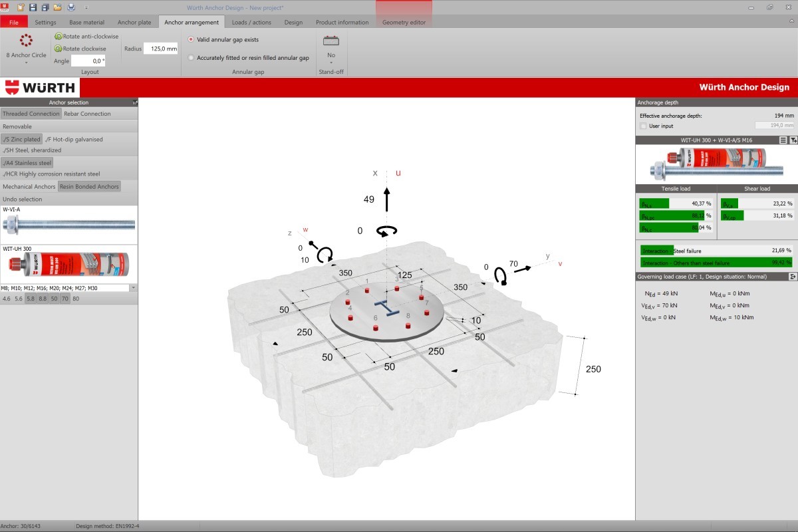Click the Save icon in quick access toolbar
The height and width of the screenshot is (532, 798).
point(33,7)
